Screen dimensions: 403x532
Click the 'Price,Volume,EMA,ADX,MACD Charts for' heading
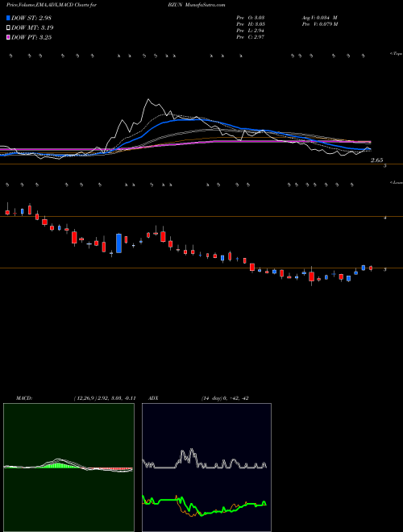(x=52, y=5)
